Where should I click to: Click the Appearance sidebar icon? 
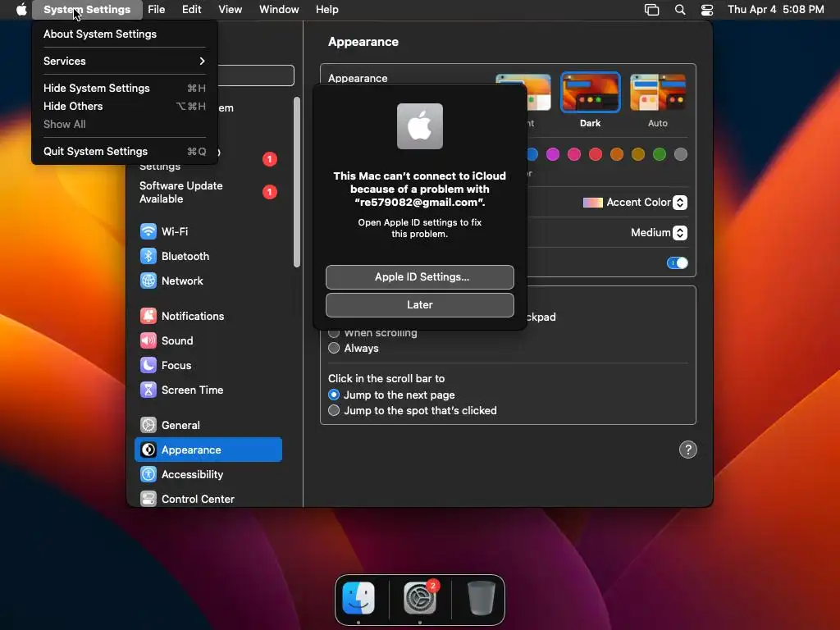pos(148,450)
